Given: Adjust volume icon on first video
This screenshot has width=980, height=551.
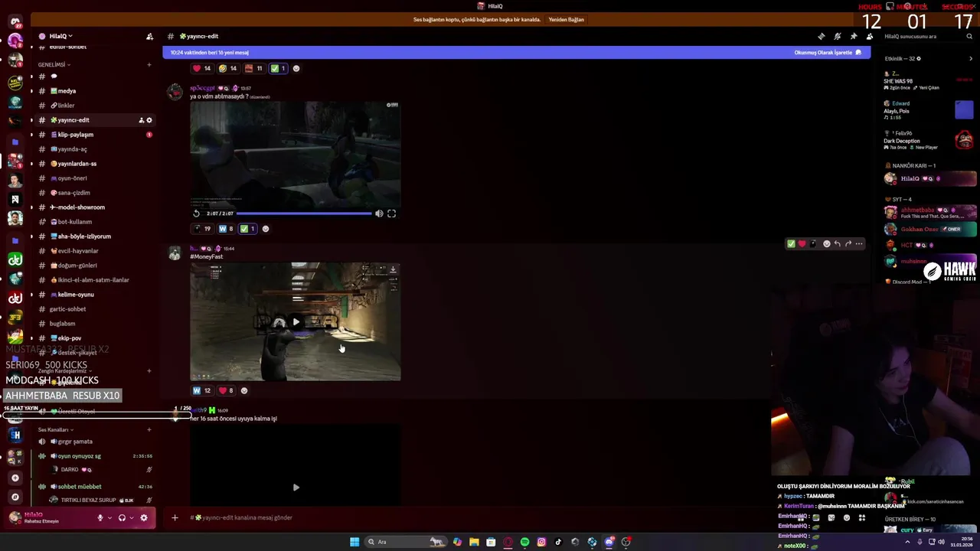Looking at the screenshot, I should (379, 214).
